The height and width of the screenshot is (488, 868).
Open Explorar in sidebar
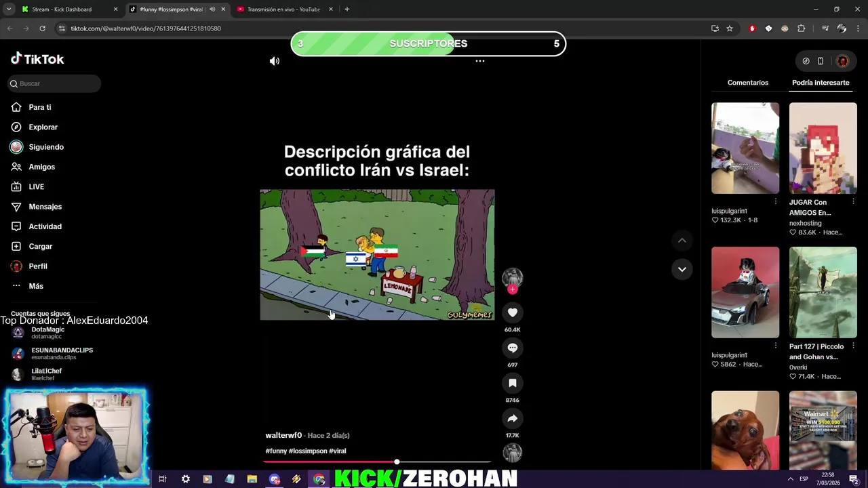tap(43, 127)
